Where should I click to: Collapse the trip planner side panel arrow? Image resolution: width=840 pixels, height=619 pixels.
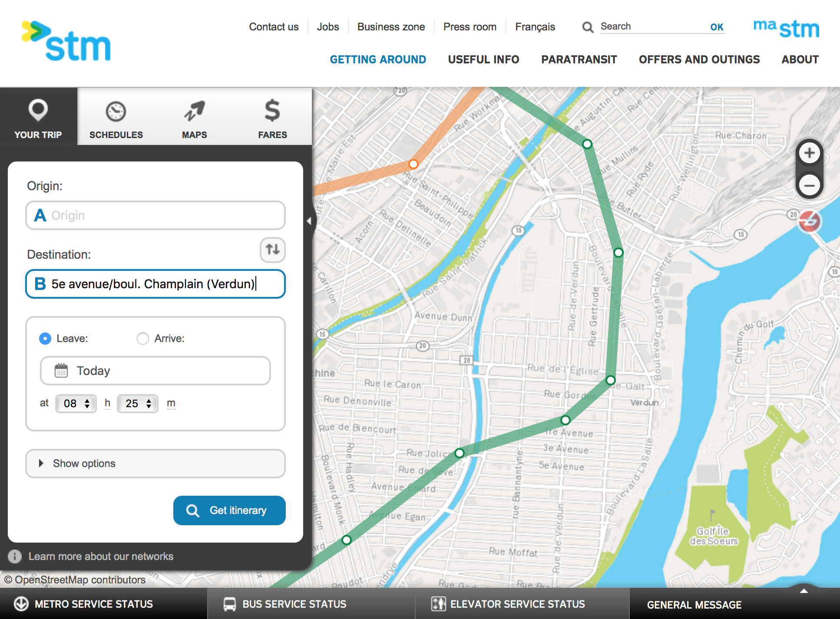[309, 221]
